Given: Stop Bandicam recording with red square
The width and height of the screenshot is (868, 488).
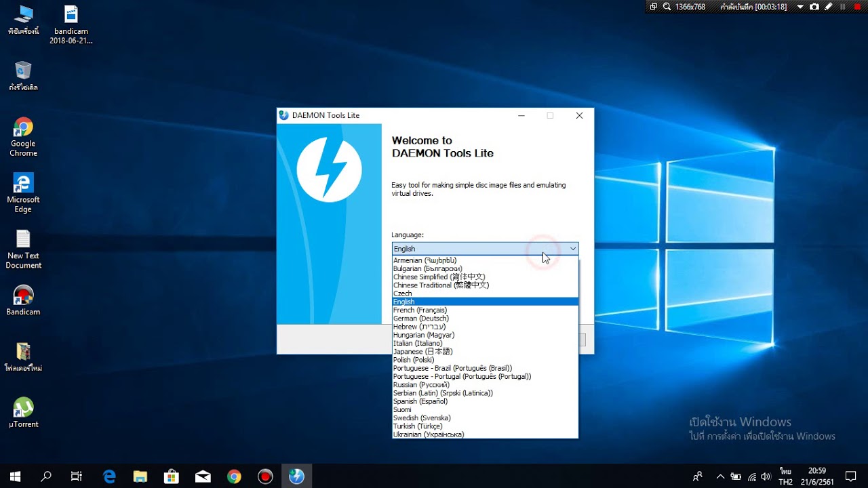Looking at the screenshot, I should 857,7.
